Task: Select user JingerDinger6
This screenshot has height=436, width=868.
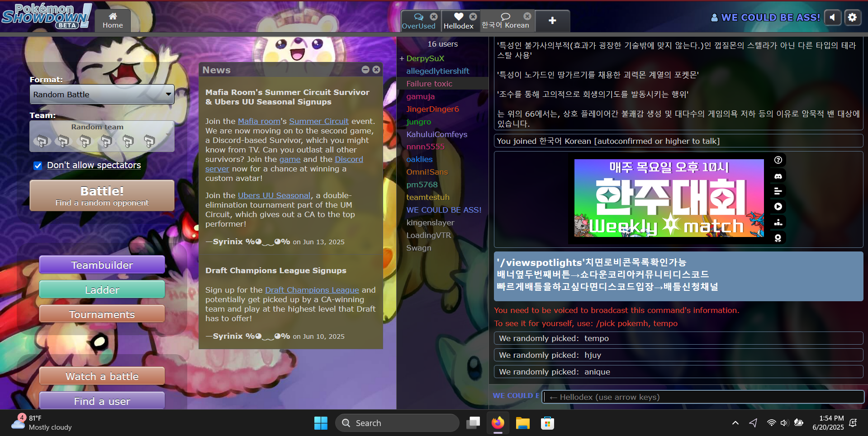Action: pos(442,109)
